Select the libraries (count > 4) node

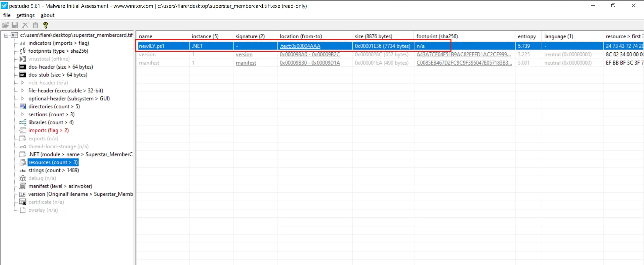pos(51,122)
